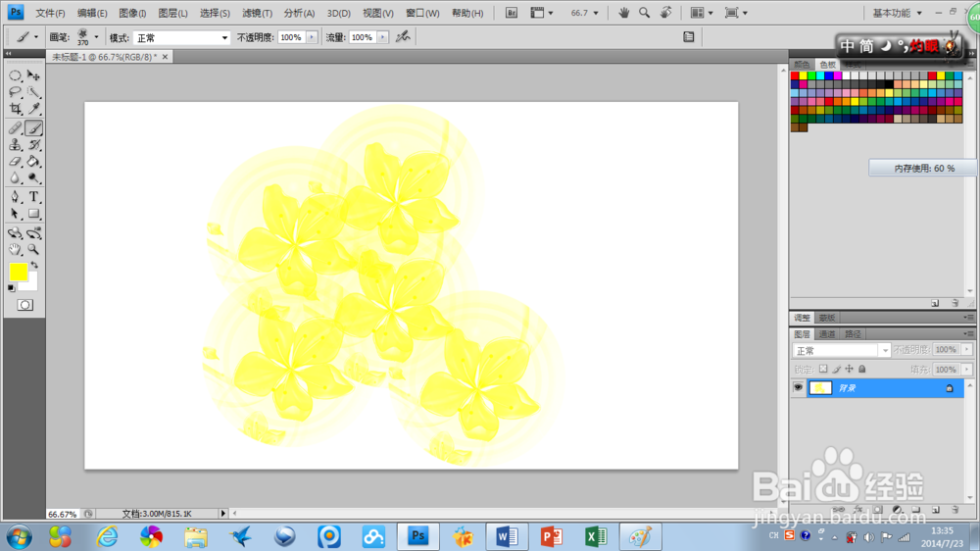This screenshot has width=980, height=551.
Task: Open the zoom level 66.7 dropdown
Action: 596,13
